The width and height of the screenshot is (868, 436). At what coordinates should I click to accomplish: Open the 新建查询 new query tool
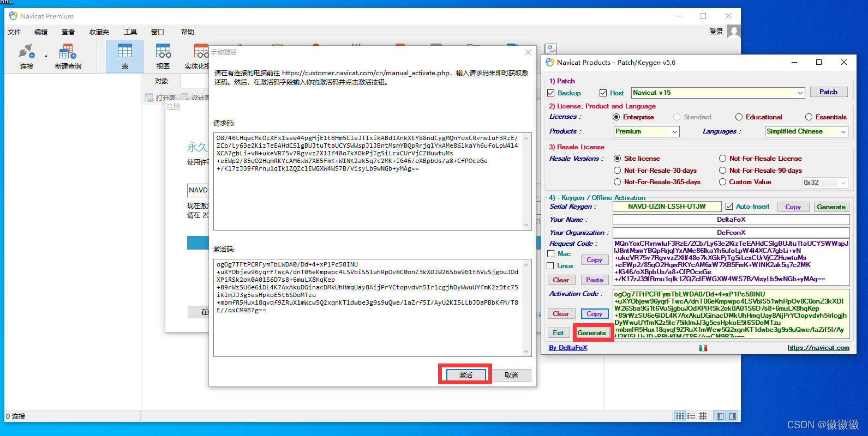click(x=68, y=52)
